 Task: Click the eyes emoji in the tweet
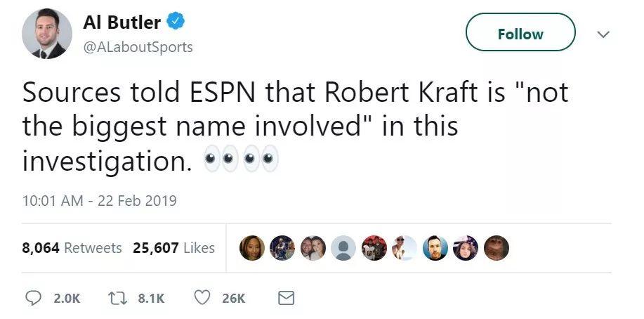tap(240, 161)
